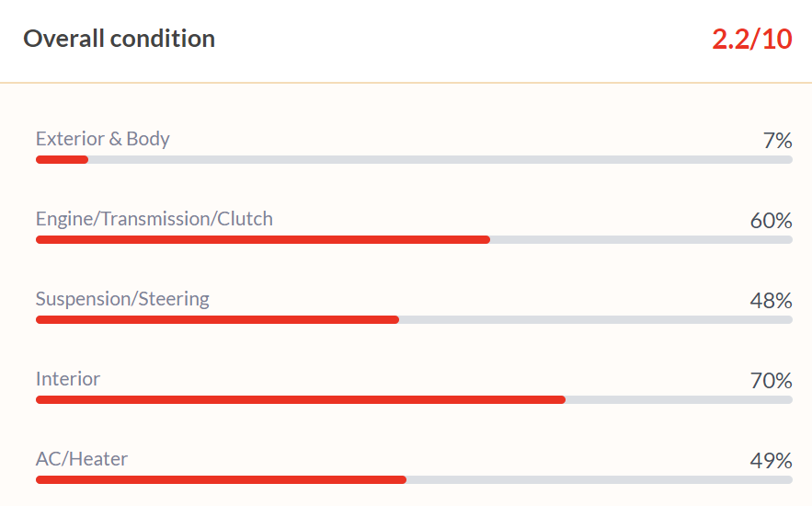This screenshot has width=812, height=506.
Task: Click red filled part of Engine/Transmission/Clutch bar
Action: pyautogui.click(x=263, y=240)
